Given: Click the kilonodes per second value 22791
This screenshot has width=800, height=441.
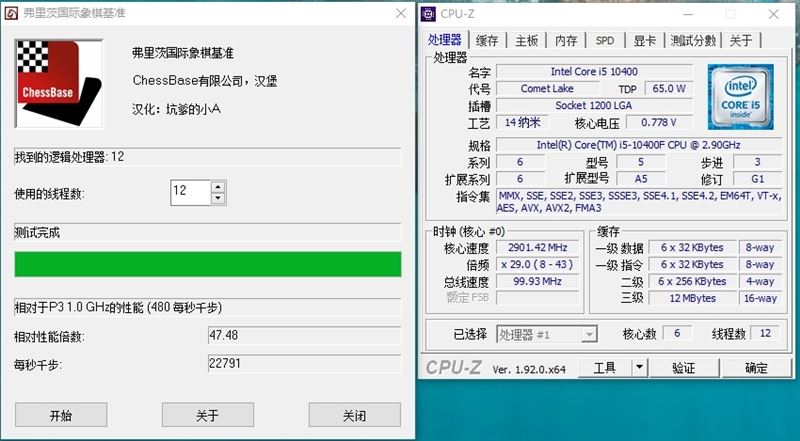Looking at the screenshot, I should 305,364.
